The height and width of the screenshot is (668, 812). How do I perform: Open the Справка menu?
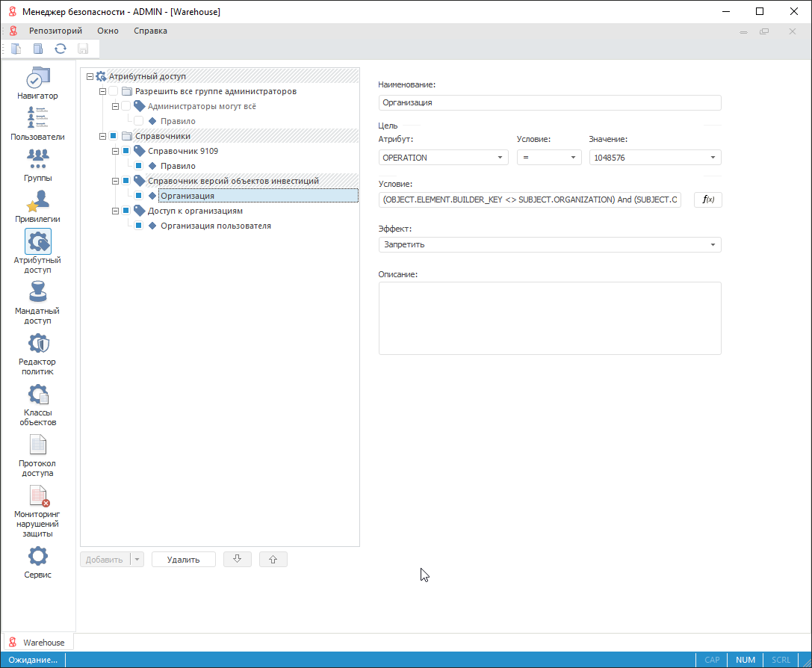150,31
